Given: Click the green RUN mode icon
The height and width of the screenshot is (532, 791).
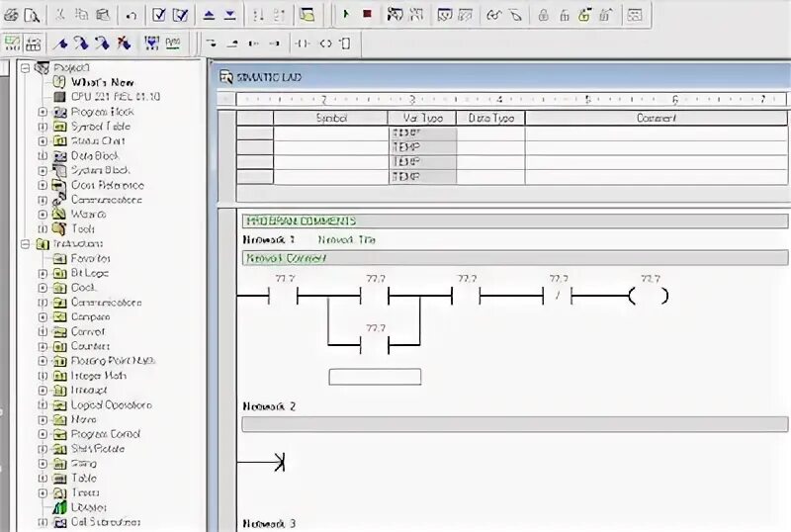Looking at the screenshot, I should point(346,15).
